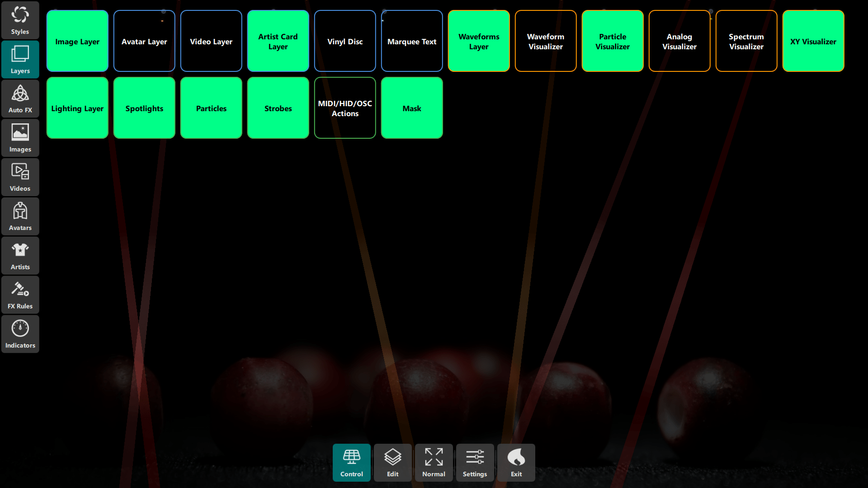Image resolution: width=868 pixels, height=488 pixels.
Task: Switch to the Layers sidebar tab
Action: pos(20,59)
